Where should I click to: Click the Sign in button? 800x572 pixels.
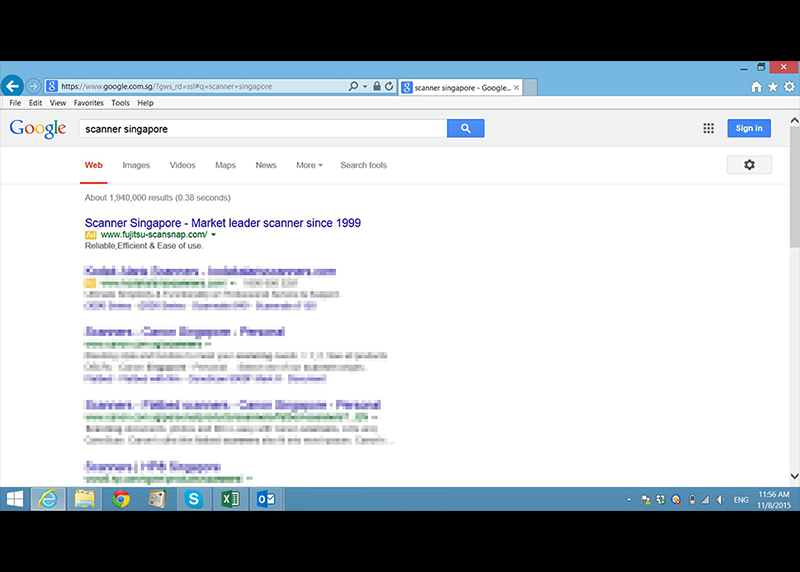click(749, 128)
